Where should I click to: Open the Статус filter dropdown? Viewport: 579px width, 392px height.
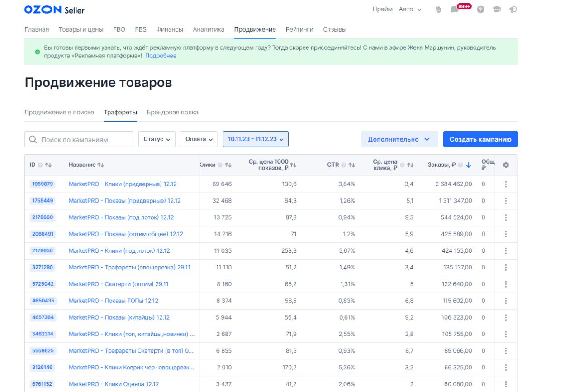click(157, 139)
